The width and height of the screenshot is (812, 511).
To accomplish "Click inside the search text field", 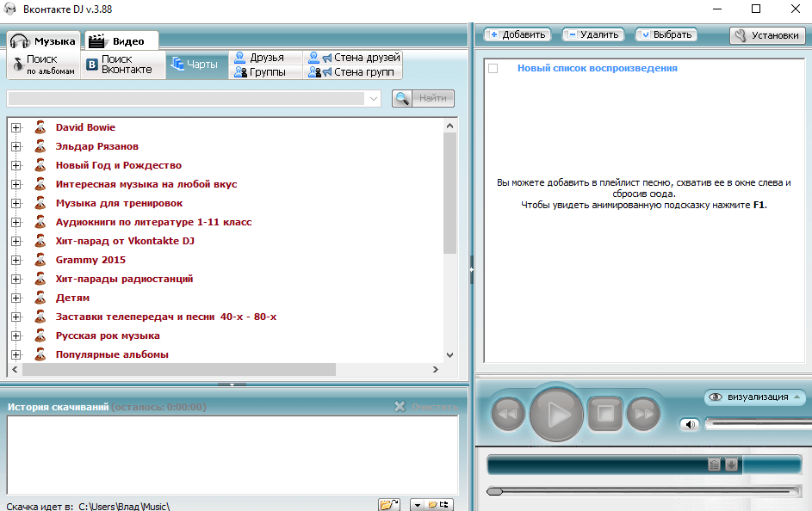I will click(187, 98).
